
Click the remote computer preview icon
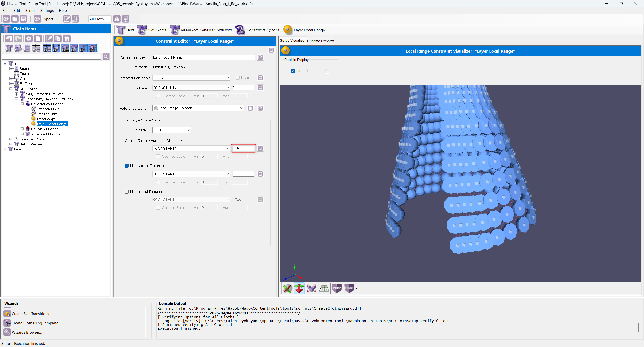tap(126, 19)
